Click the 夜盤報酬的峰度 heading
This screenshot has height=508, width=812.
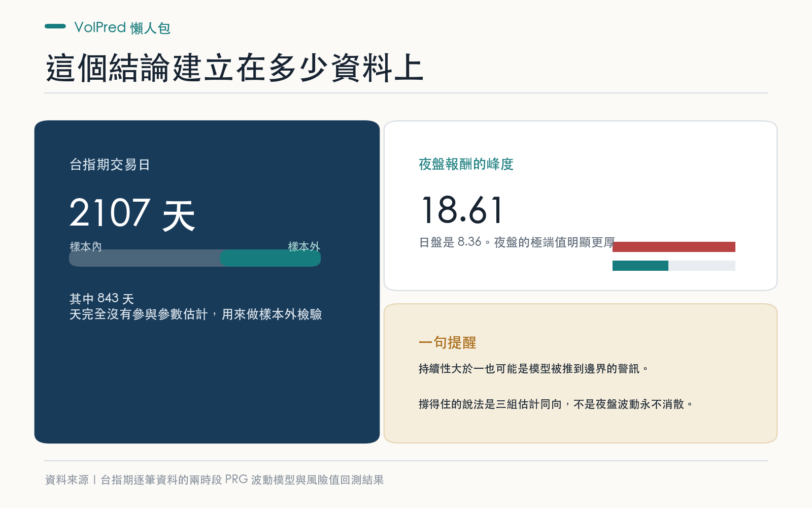click(466, 164)
